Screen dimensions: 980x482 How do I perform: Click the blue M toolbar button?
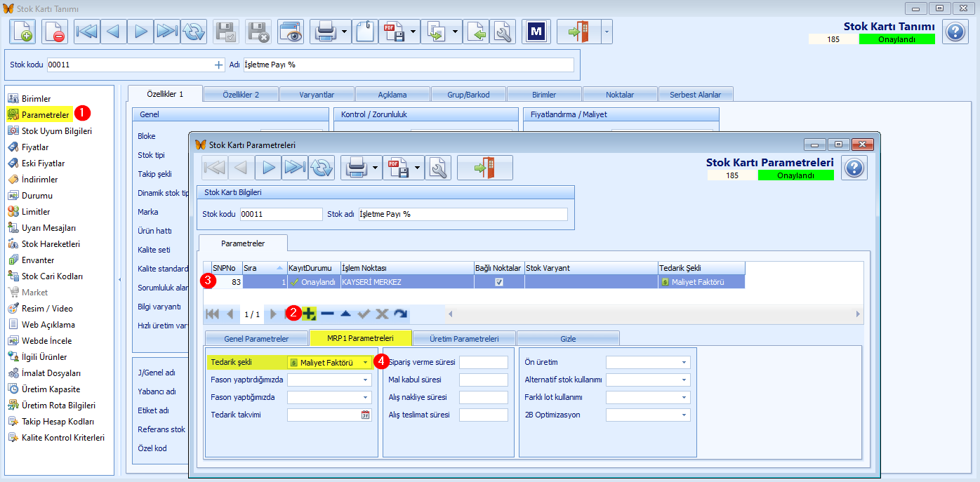point(536,32)
